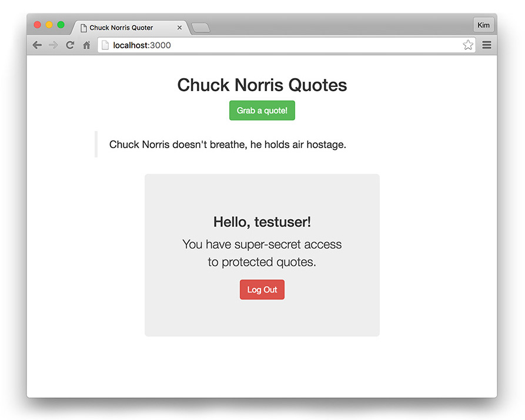Image resolution: width=525 pixels, height=420 pixels.
Task: Click the localhost:3000 address bar
Action: point(286,45)
